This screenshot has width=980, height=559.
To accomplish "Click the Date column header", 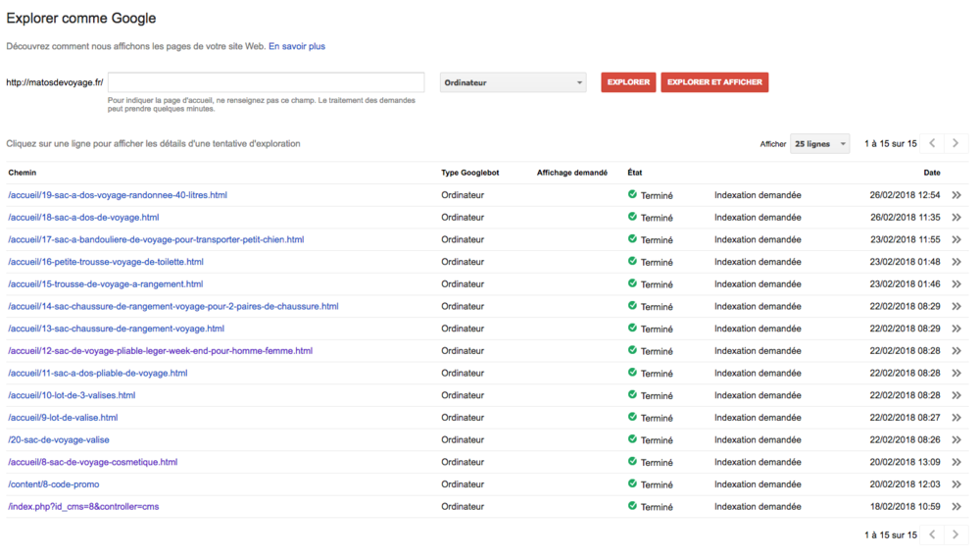I will point(931,173).
